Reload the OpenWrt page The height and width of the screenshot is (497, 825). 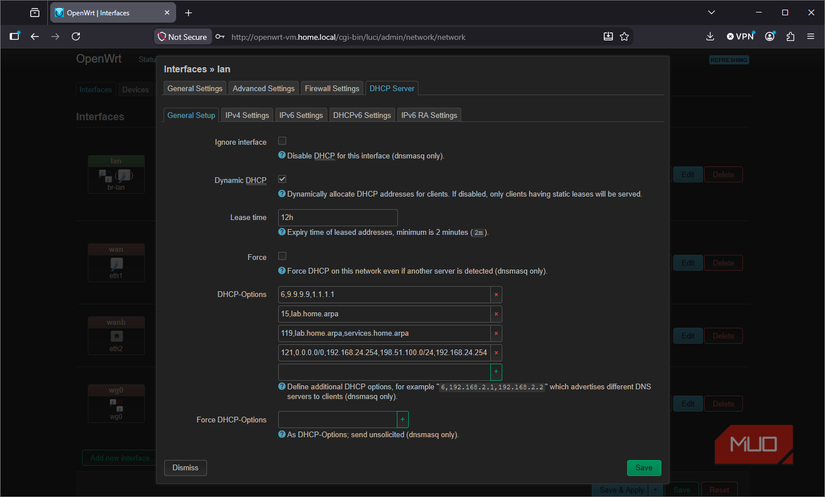[x=76, y=36]
